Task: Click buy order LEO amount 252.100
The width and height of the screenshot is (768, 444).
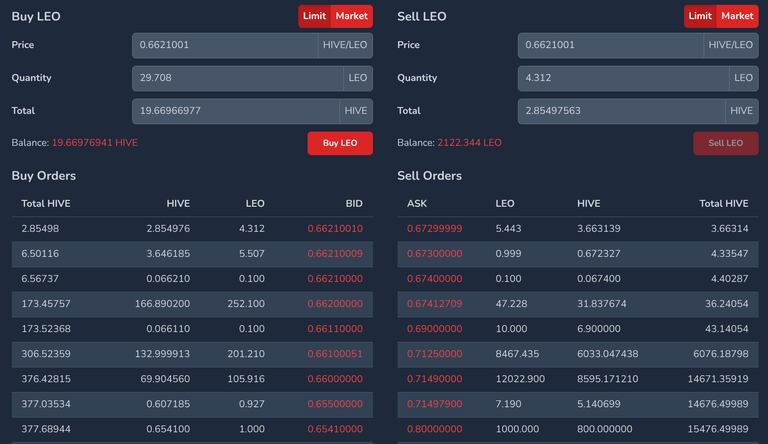Action: pos(246,303)
